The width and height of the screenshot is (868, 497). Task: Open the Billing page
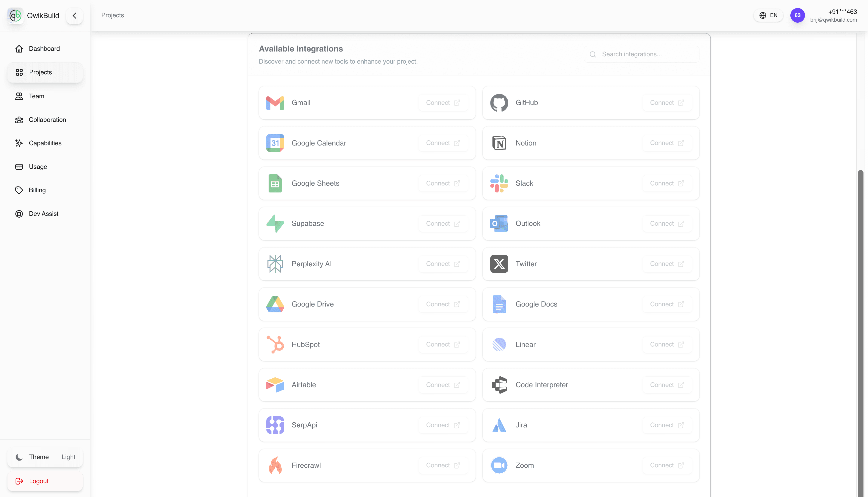45,190
